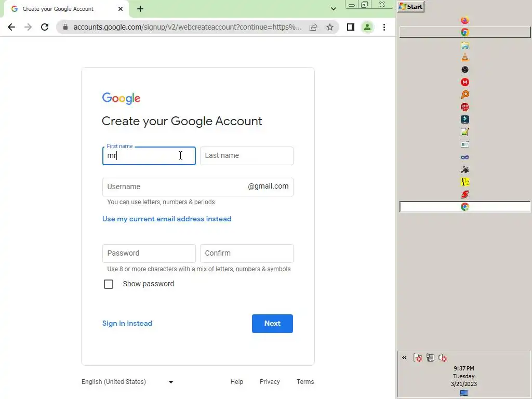Reload the Google signup page
The image size is (532, 399).
45,27
